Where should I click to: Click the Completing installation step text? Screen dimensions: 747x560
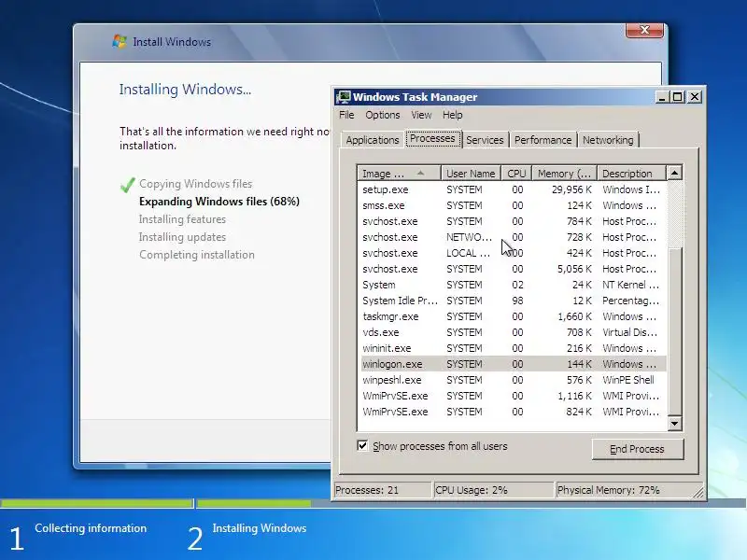pyautogui.click(x=197, y=255)
